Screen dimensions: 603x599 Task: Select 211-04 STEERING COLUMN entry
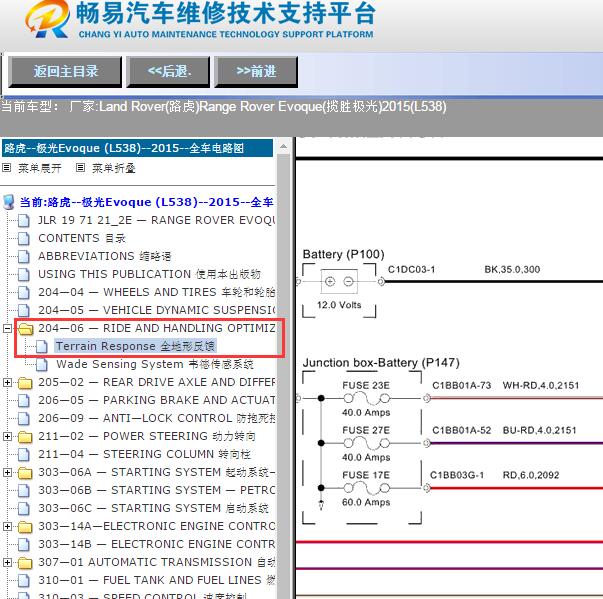click(x=145, y=454)
